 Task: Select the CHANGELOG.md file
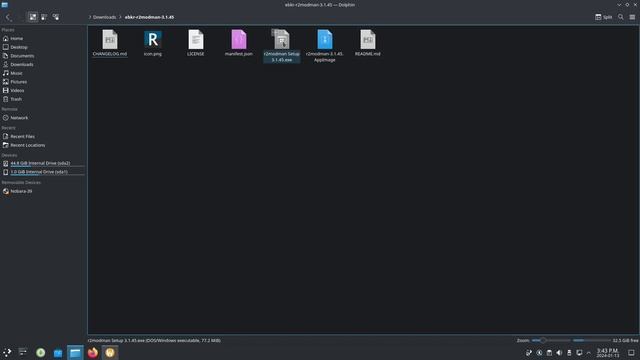coord(110,43)
